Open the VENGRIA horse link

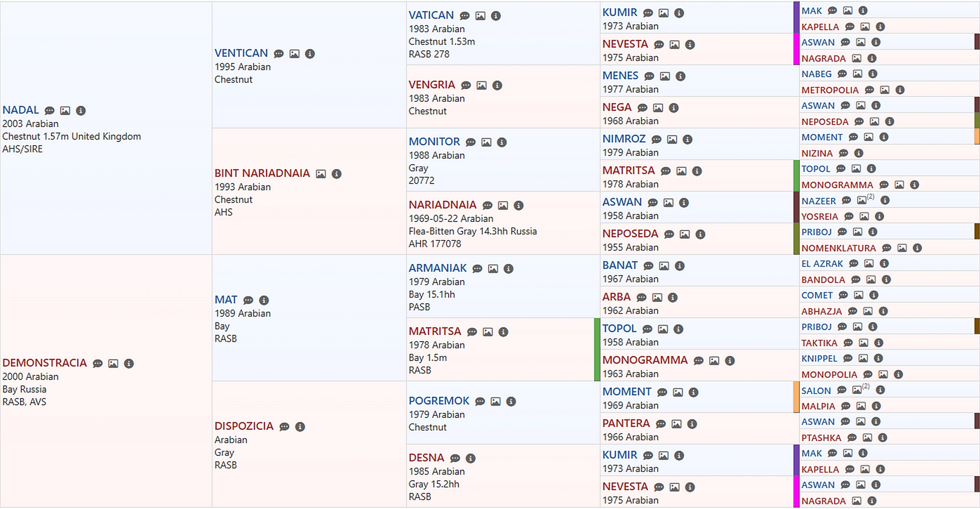click(x=432, y=85)
